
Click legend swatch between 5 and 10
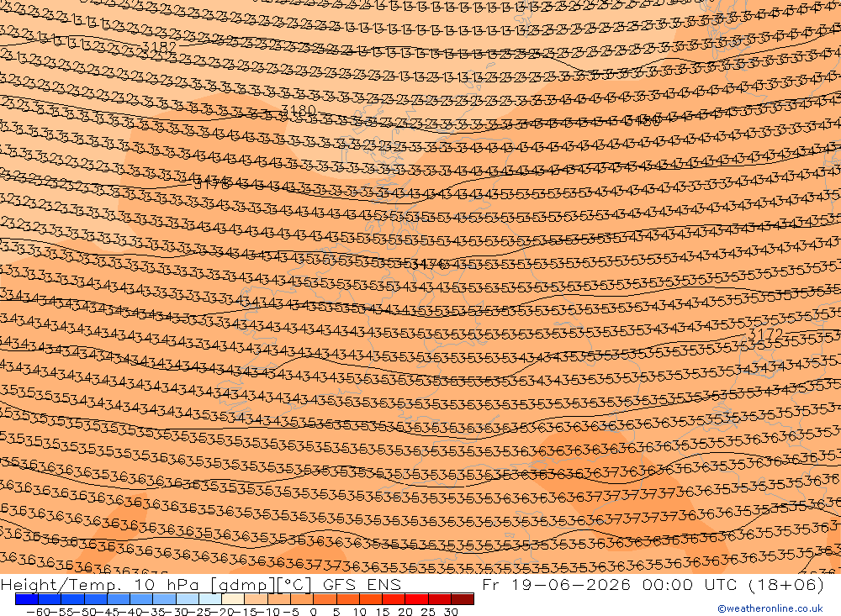(x=348, y=599)
